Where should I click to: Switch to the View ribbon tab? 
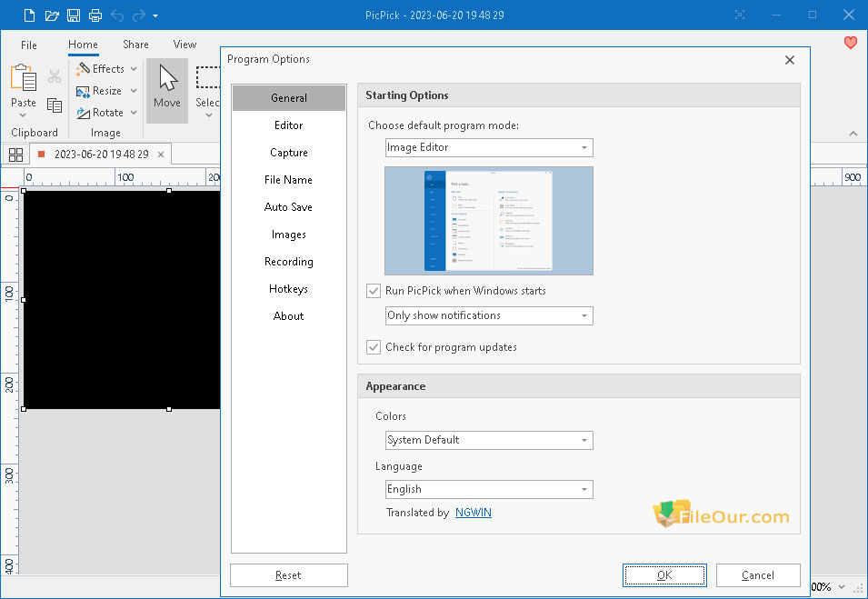pyautogui.click(x=185, y=45)
